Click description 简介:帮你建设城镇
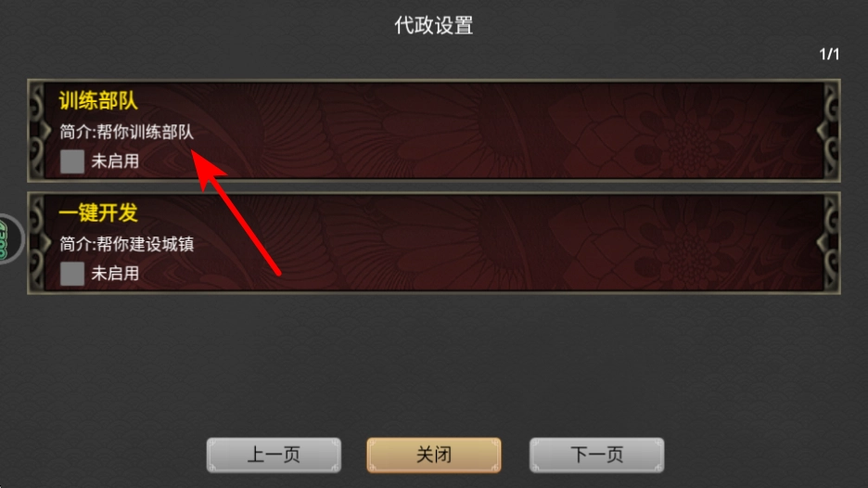The width and height of the screenshot is (868, 488). pyautogui.click(x=127, y=244)
